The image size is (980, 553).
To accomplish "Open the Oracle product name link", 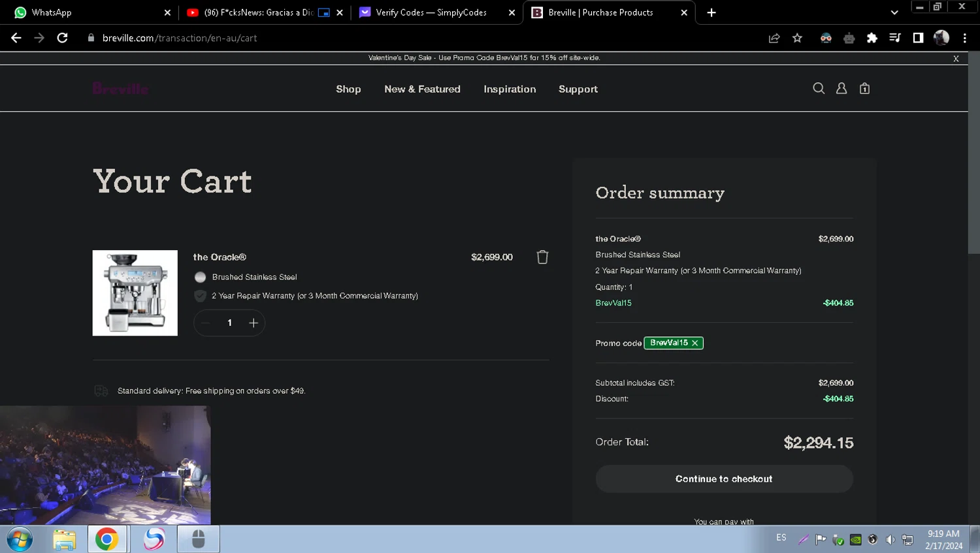I will point(220,257).
